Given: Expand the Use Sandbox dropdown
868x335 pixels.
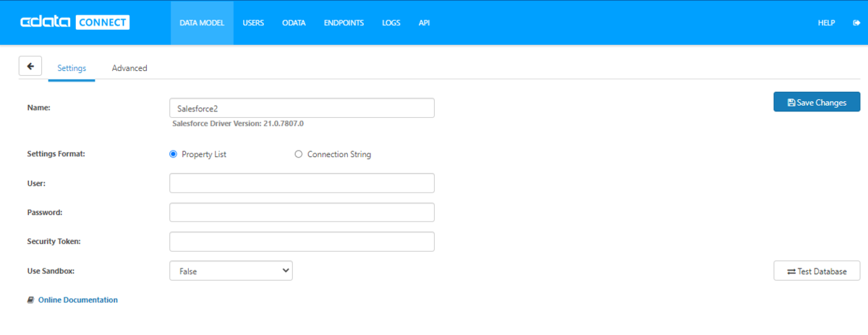Looking at the screenshot, I should (x=231, y=271).
